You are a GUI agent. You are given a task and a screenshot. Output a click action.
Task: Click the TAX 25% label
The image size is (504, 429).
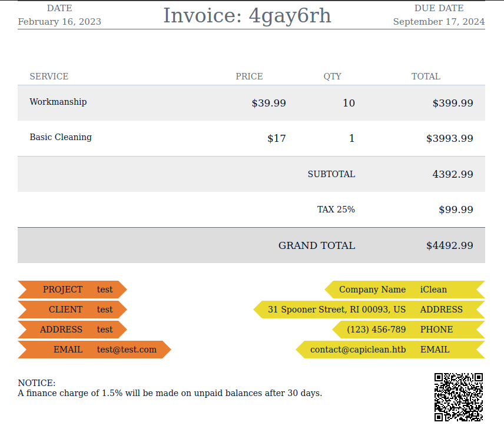(336, 209)
